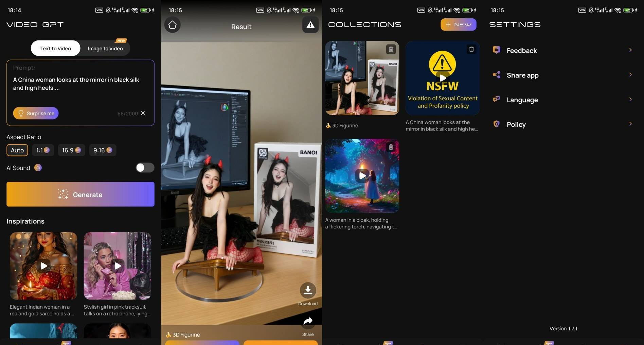644x345 pixels.
Task: Select the Auto aspect ratio
Action: tap(17, 150)
